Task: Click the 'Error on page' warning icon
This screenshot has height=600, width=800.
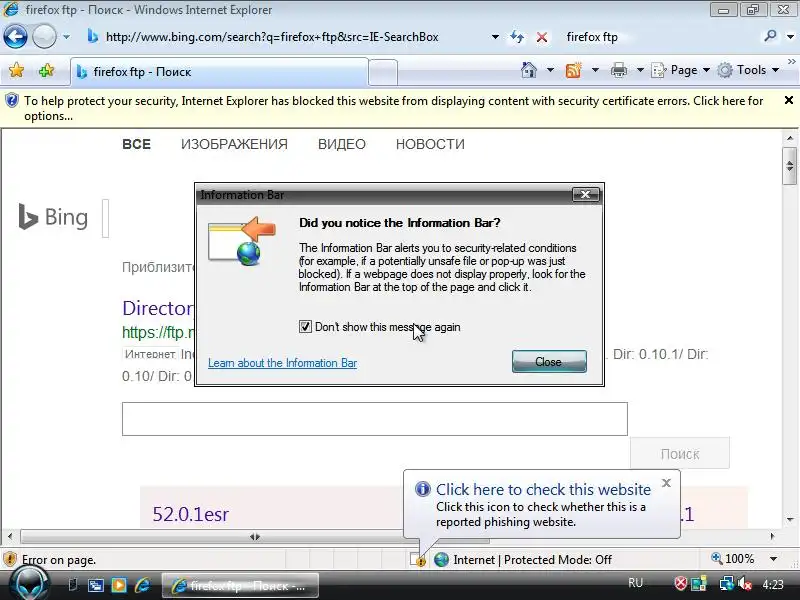Action: point(10,560)
